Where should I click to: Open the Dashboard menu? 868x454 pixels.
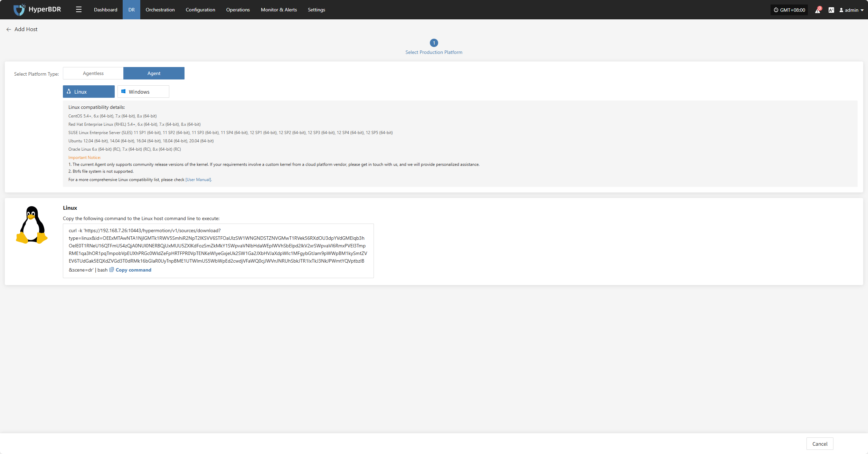(x=105, y=10)
